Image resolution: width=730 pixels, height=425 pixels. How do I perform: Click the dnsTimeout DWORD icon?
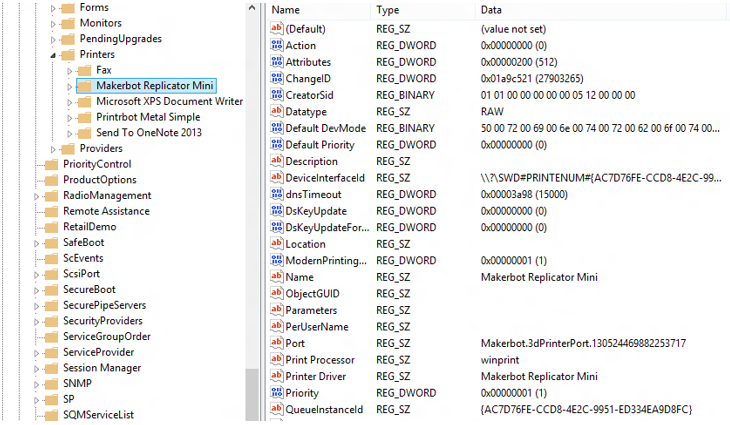pyautogui.click(x=277, y=194)
